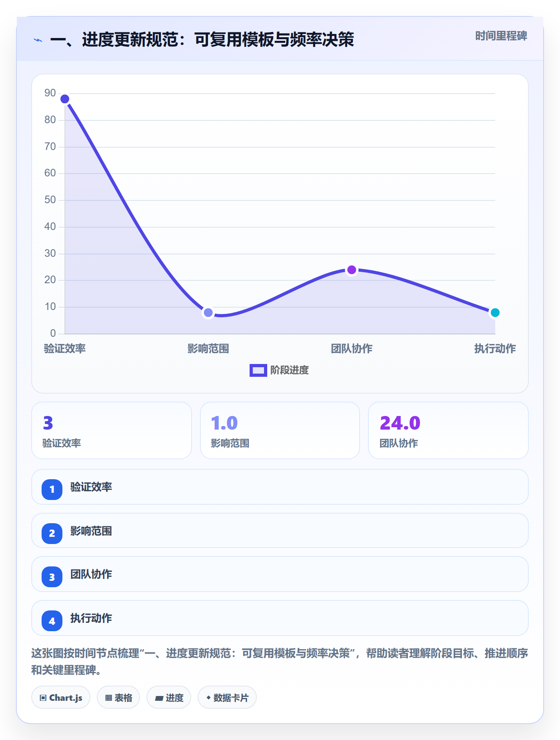Click the 阶段进度 legend text
Screen dimensions: 560x740
coord(290,370)
